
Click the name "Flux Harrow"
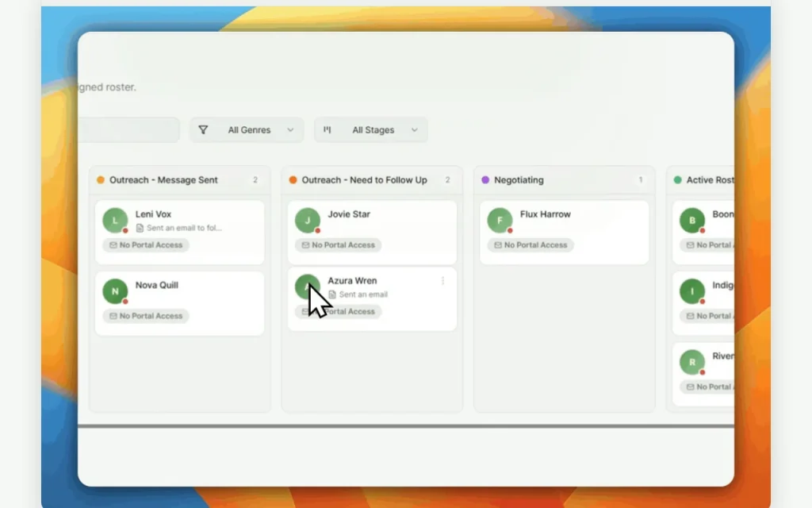[x=546, y=214]
